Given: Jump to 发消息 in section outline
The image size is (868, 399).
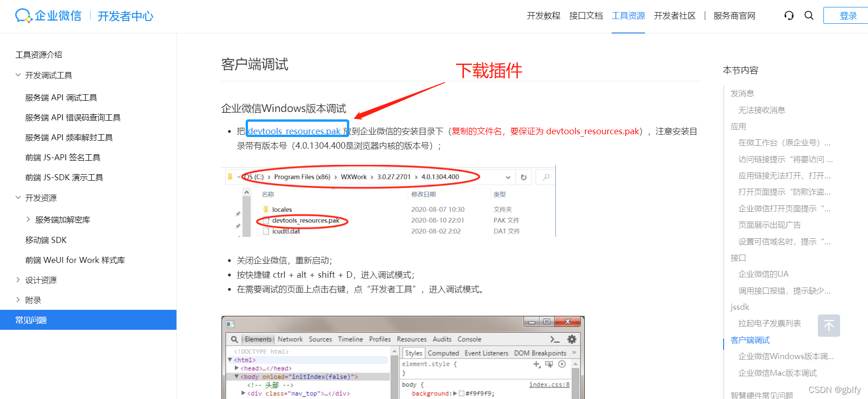Looking at the screenshot, I should tap(742, 93).
